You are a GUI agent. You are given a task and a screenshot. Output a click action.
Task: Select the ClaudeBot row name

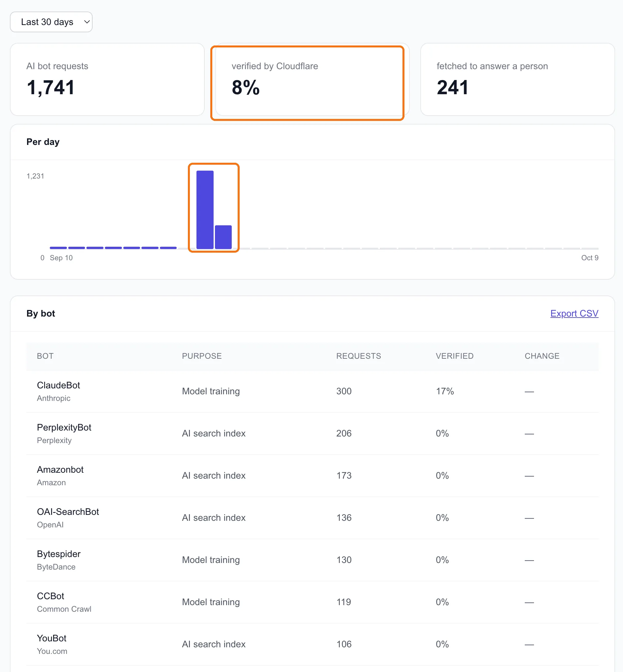tap(58, 385)
